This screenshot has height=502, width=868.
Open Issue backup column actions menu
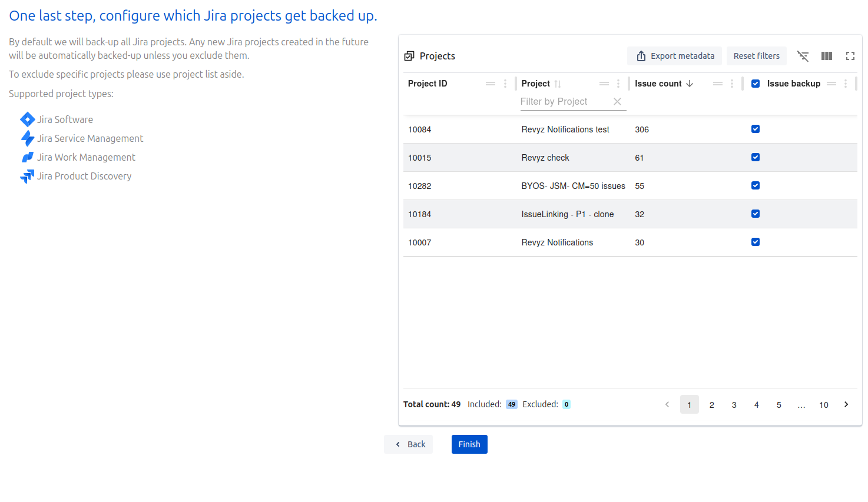pos(846,84)
